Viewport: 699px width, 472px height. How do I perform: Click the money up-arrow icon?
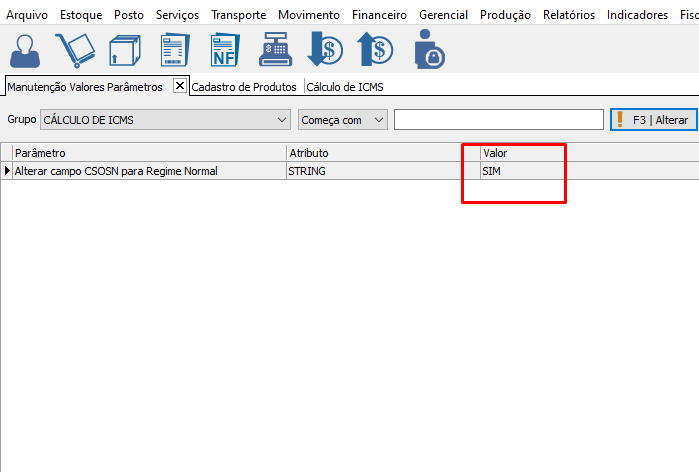click(x=375, y=50)
